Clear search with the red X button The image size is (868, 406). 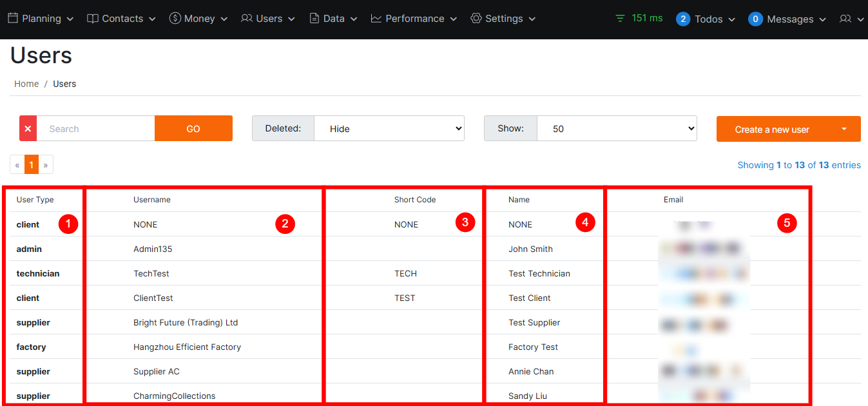point(28,129)
